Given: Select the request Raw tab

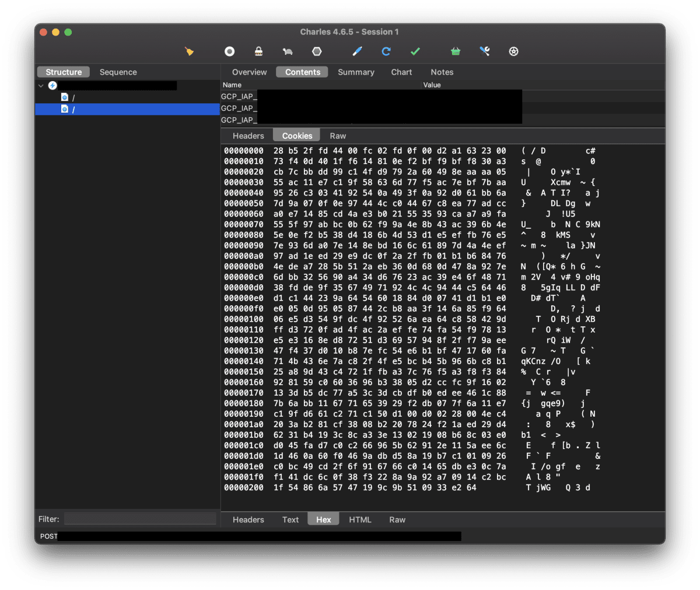Looking at the screenshot, I should coord(338,135).
